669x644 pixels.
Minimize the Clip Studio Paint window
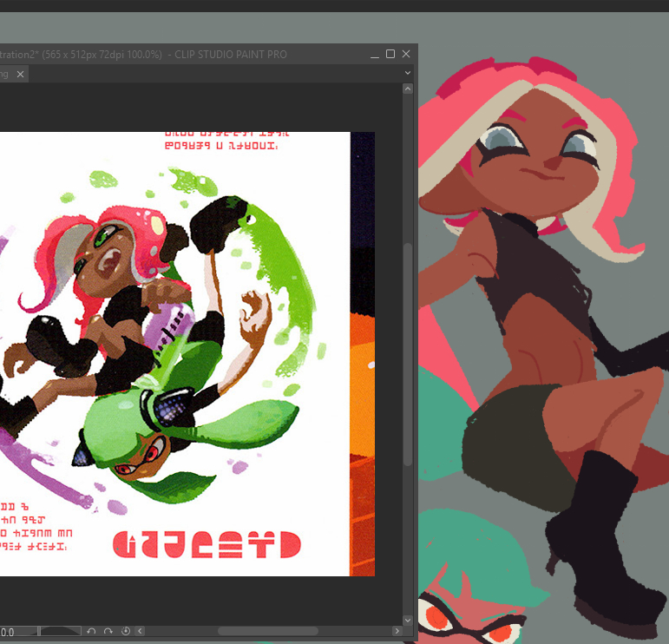374,54
